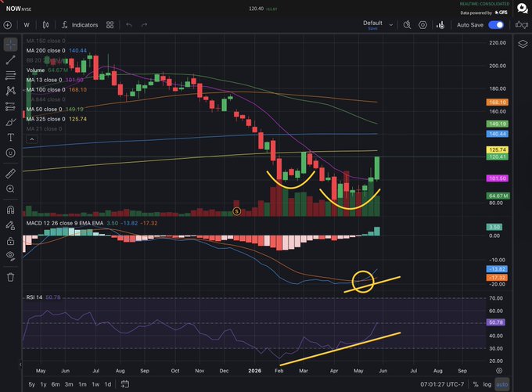Click the 101.50 magenta price label
Image resolution: width=532 pixels, height=392 pixels.
[x=498, y=178]
